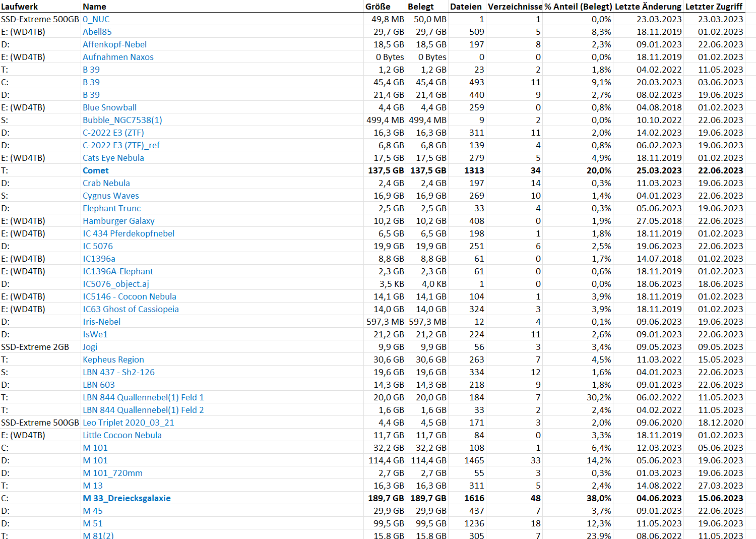Click the Verzeichnisse column header
Viewport: 756px width, 539px height.
click(x=515, y=7)
